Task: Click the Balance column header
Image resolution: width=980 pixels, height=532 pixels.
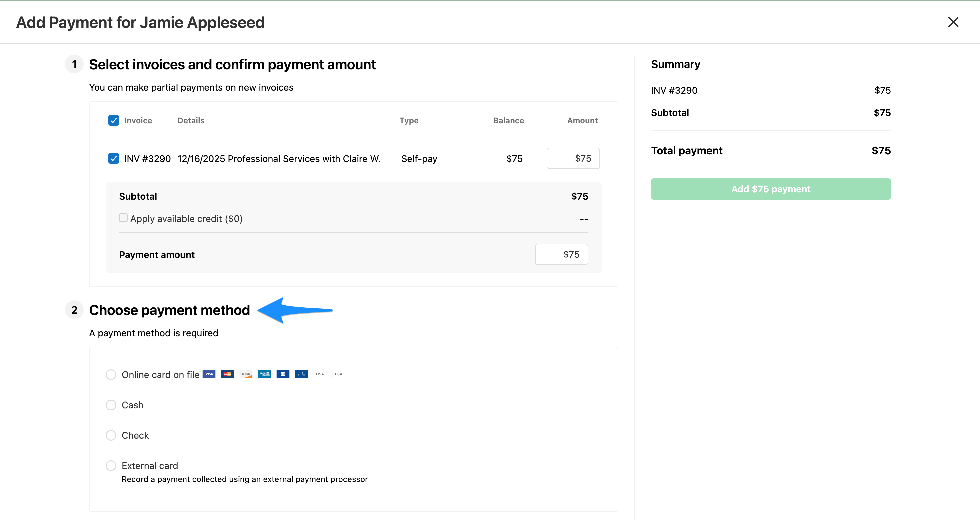Action: click(509, 121)
